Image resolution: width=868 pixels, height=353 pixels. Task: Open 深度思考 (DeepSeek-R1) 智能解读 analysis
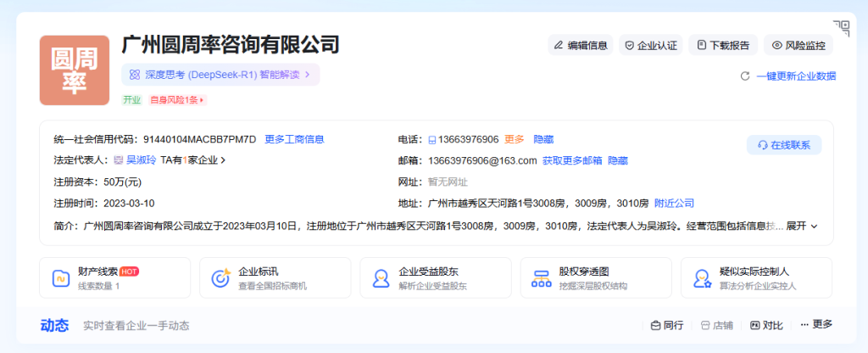[220, 75]
